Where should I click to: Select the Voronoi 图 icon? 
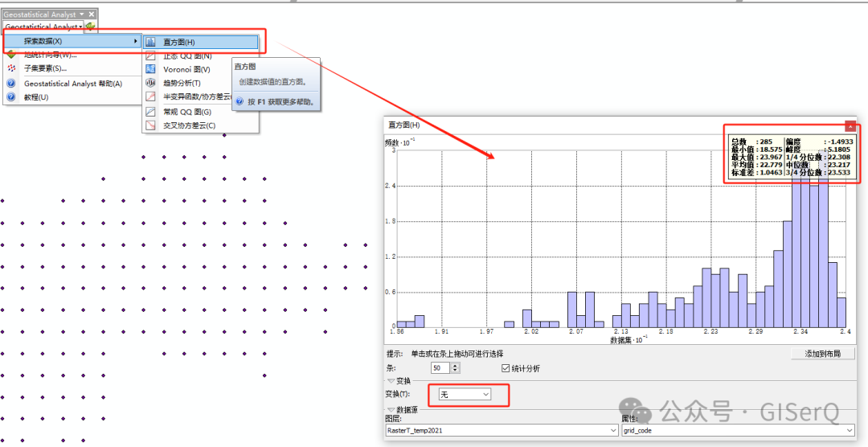pyautogui.click(x=150, y=69)
